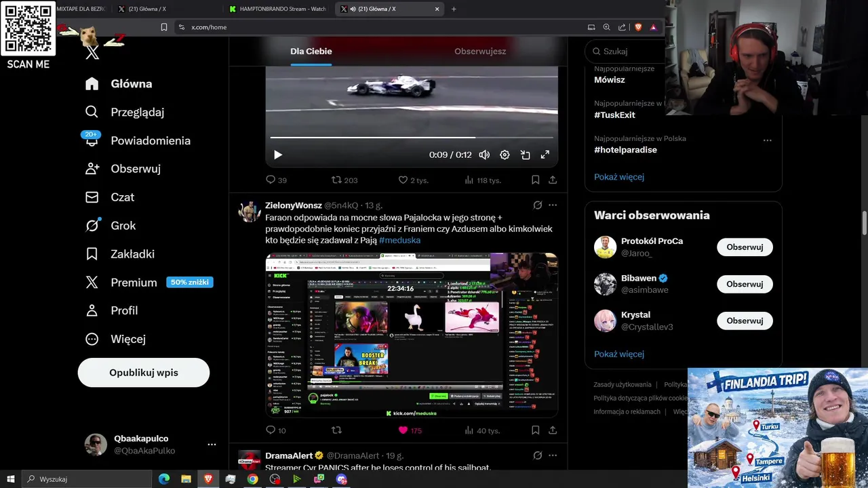868x488 pixels.
Task: Open Przeglądaj from the sidebar
Action: 125,112
